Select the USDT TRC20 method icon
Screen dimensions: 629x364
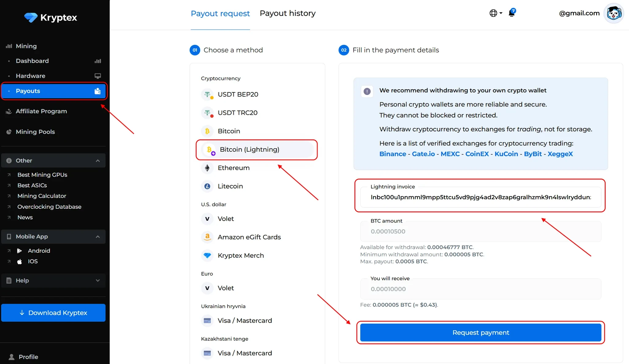(x=208, y=113)
